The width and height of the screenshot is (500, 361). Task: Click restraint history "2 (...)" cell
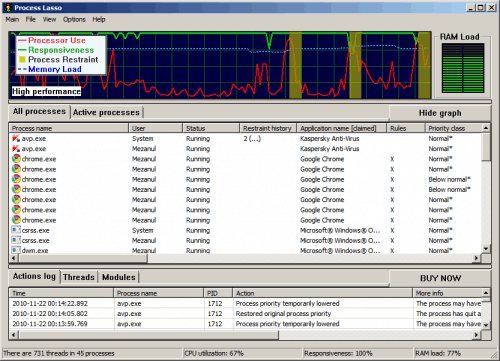[x=252, y=139]
